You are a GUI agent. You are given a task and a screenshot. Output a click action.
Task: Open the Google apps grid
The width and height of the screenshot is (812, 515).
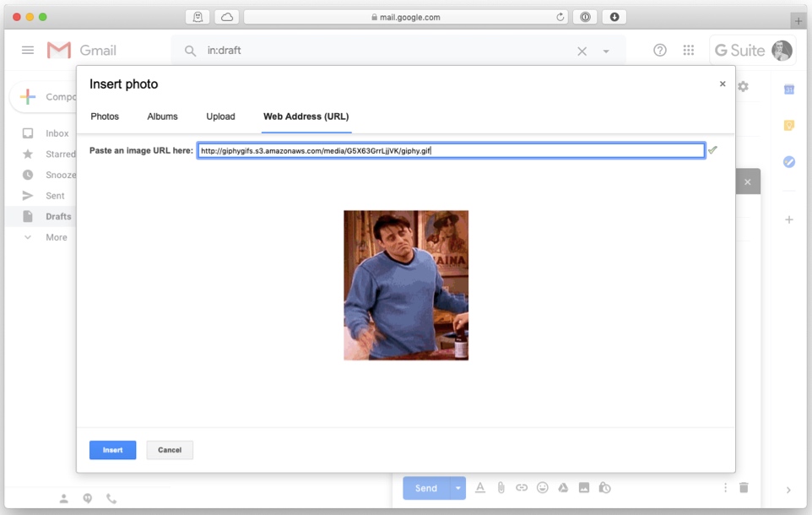(x=689, y=50)
